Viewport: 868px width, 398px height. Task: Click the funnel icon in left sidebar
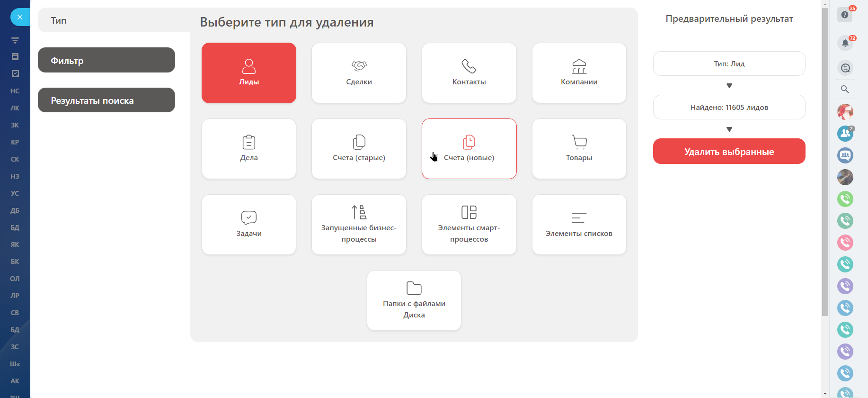point(15,40)
